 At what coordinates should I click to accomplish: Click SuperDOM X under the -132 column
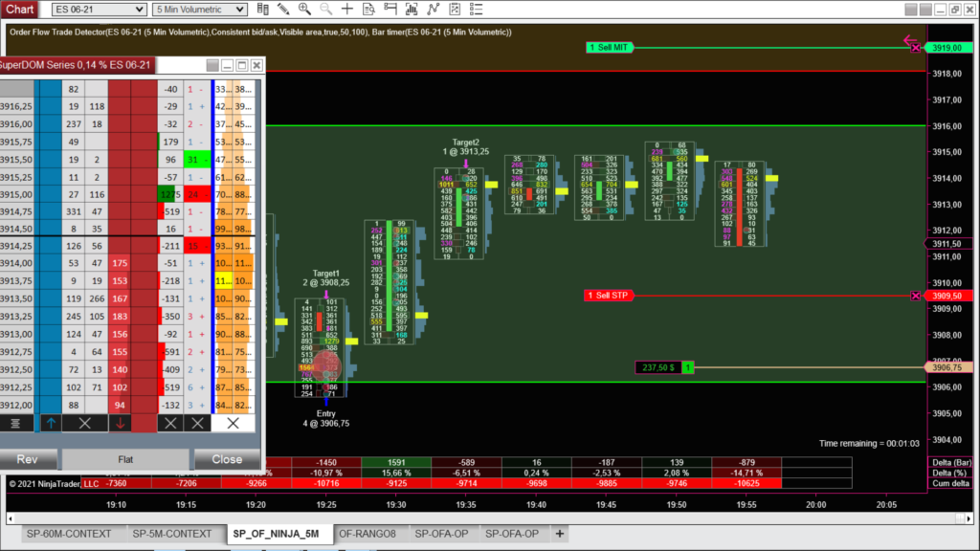pyautogui.click(x=170, y=423)
